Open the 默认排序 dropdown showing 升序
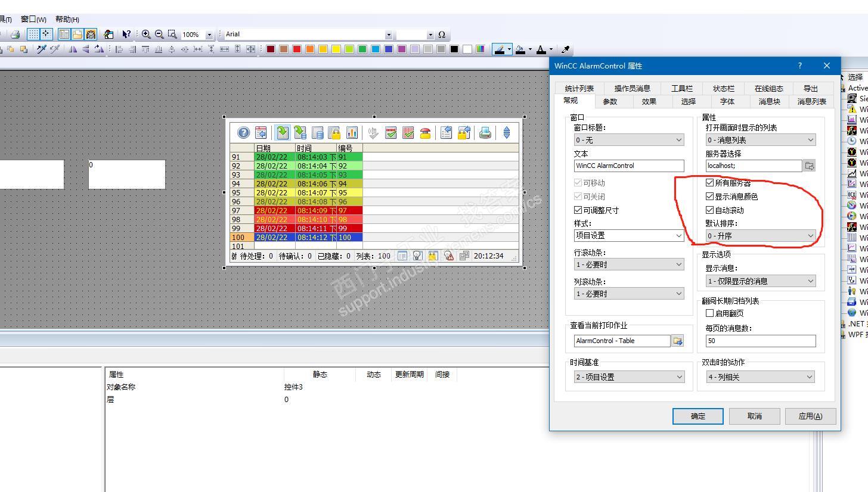This screenshot has height=492, width=868. coord(761,236)
